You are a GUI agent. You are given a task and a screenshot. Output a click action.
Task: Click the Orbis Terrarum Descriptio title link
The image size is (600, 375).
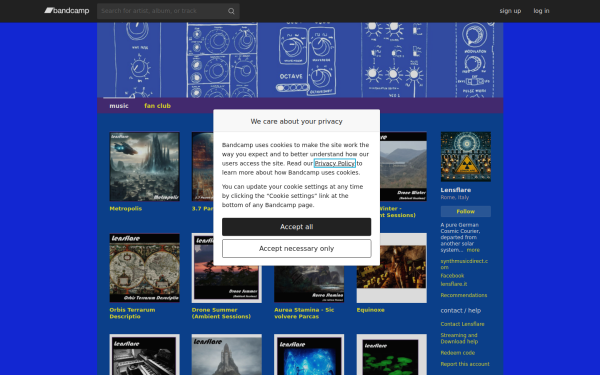click(132, 313)
